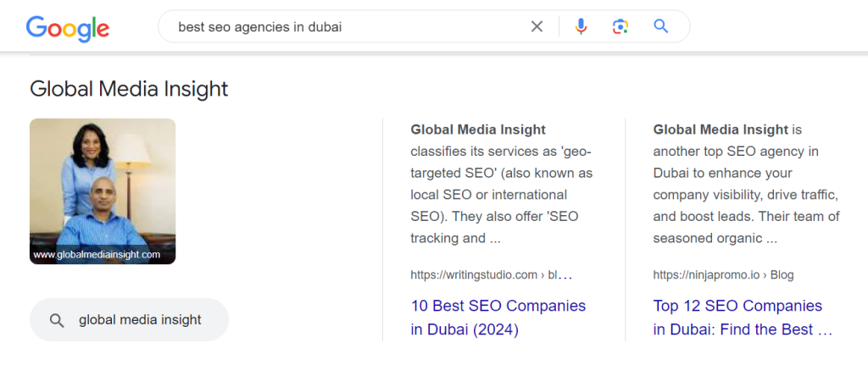Image resolution: width=868 pixels, height=365 pixels.
Task: Click magnifier icon in related search chip
Action: coord(57,320)
